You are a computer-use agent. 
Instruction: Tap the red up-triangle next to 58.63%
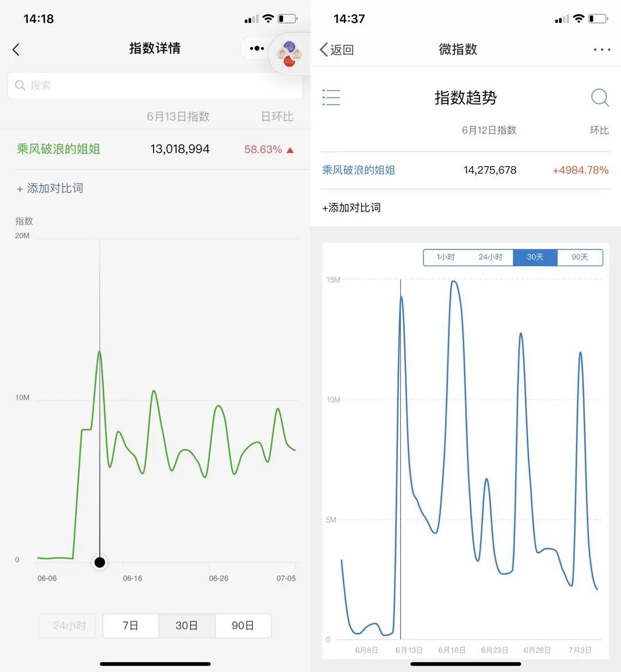pos(290,150)
